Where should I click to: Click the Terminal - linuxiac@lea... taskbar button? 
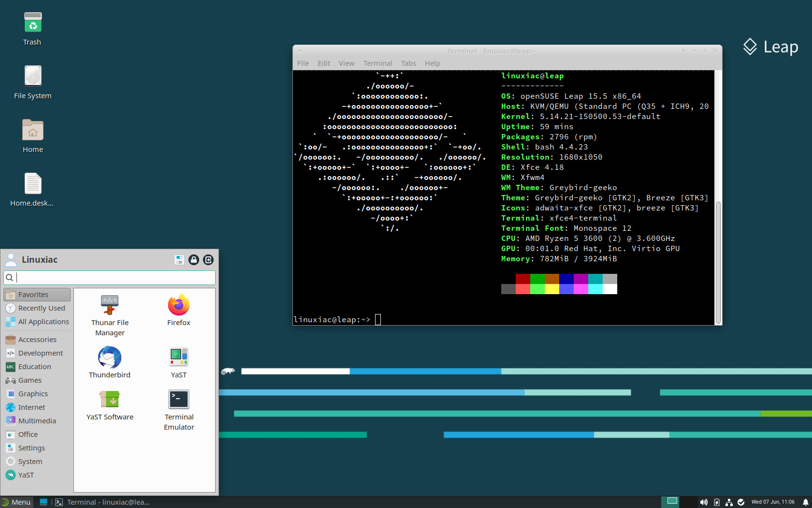(102, 502)
